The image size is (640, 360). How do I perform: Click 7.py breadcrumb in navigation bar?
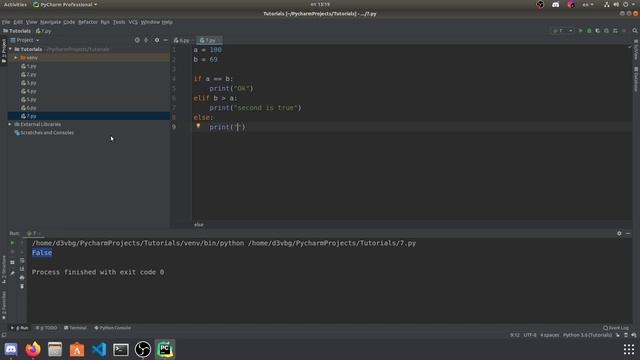click(x=43, y=31)
